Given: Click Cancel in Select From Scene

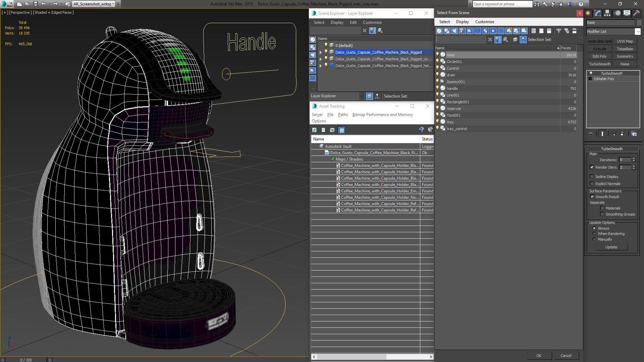Looking at the screenshot, I should pyautogui.click(x=566, y=356).
